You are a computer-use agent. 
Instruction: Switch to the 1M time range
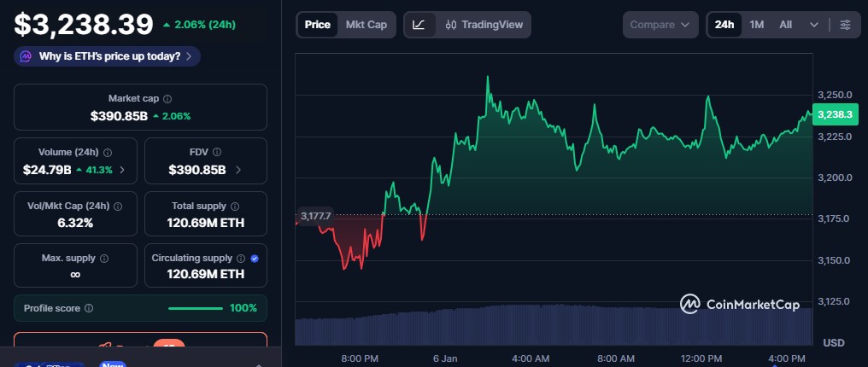pyautogui.click(x=756, y=25)
